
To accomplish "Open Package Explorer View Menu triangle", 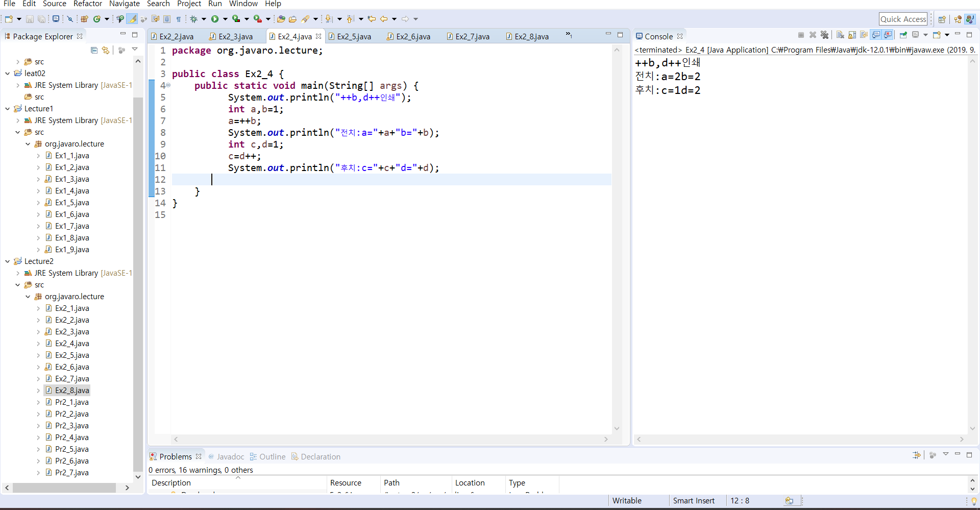I will point(135,50).
